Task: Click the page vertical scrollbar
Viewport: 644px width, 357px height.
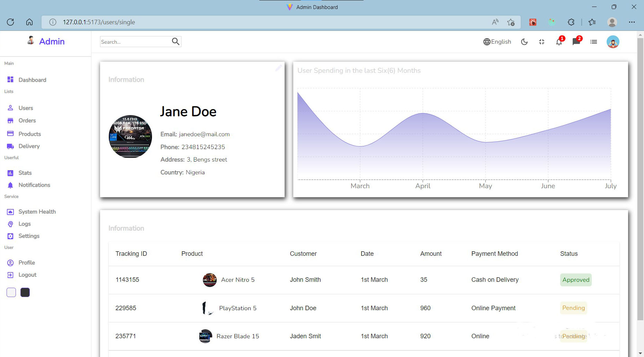Action: pyautogui.click(x=640, y=179)
